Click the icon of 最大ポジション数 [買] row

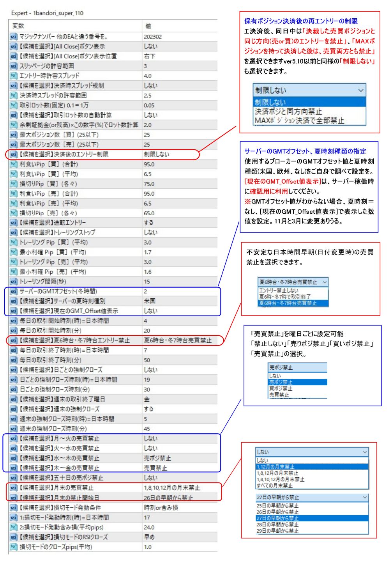coord(13,135)
